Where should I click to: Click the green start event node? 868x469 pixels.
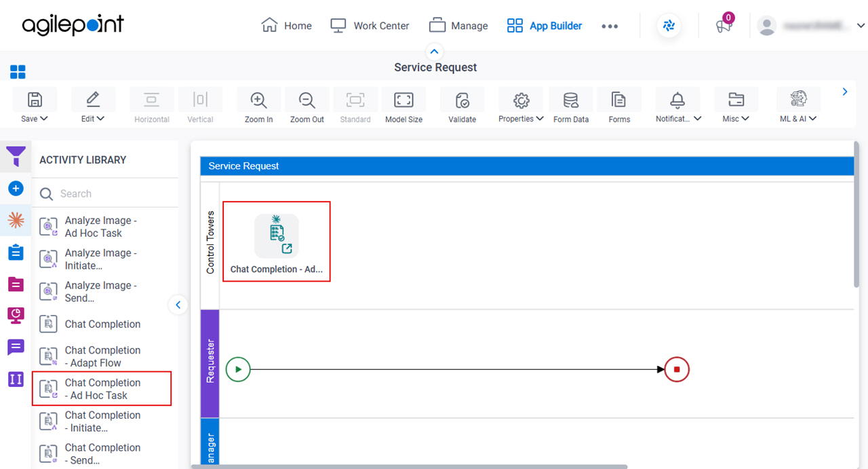point(238,370)
